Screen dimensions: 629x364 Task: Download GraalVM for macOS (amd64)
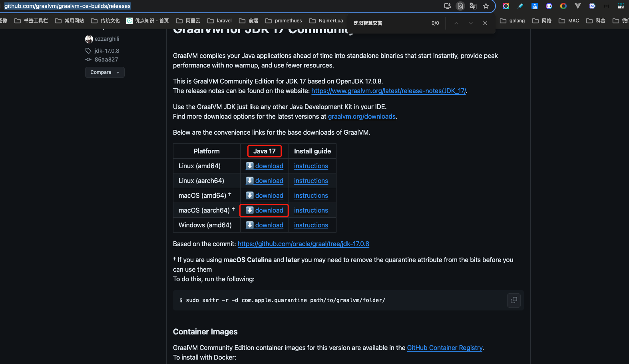pyautogui.click(x=265, y=195)
